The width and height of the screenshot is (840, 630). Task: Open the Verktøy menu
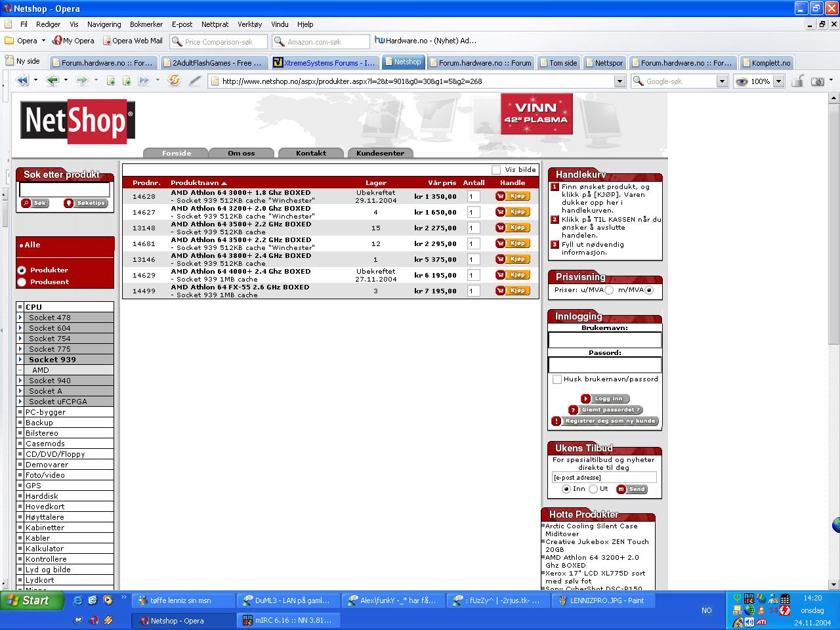(x=250, y=24)
